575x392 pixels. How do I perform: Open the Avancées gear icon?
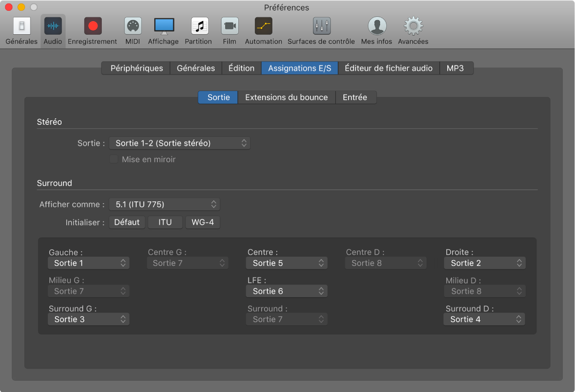(x=413, y=26)
